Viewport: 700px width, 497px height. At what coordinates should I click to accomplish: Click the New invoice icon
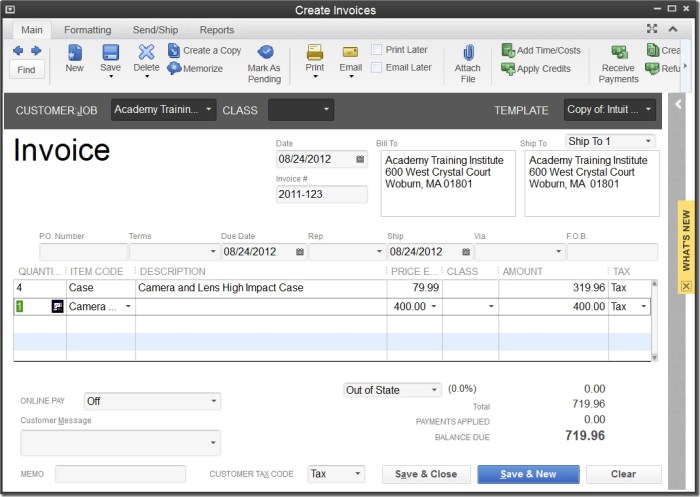(74, 52)
